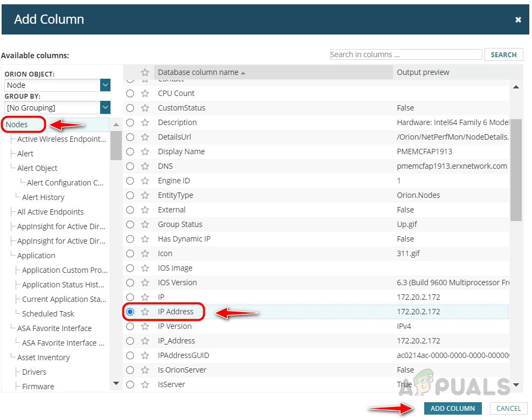Star the External column as favorite
Image resolution: width=532 pixels, height=420 pixels.
[145, 210]
